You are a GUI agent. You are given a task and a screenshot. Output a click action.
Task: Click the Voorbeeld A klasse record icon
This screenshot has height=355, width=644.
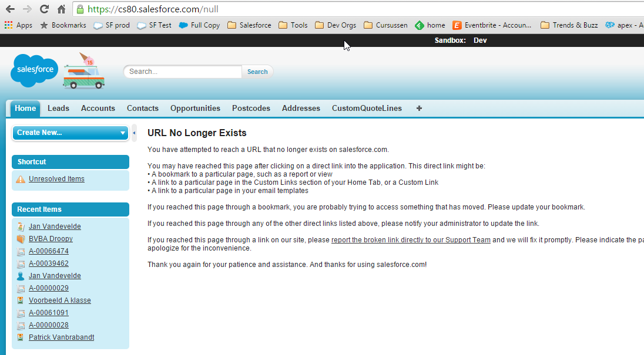click(x=21, y=300)
